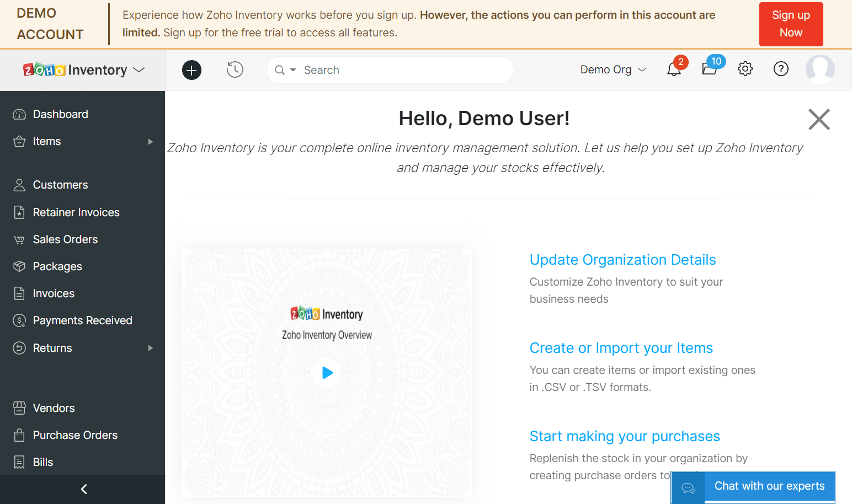Expand the Returns submenu arrow
852x504 pixels.
(150, 348)
